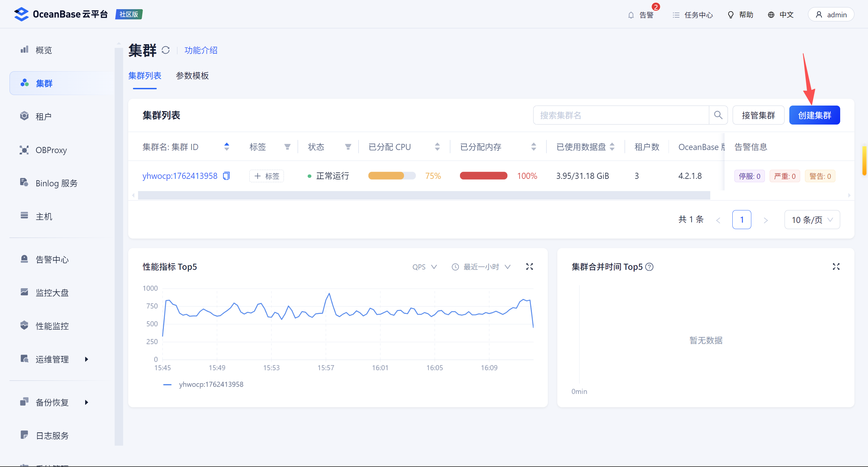Expand 性能指标 Top5 chart to fullscreen
Viewport: 868px width, 467px height.
529,267
